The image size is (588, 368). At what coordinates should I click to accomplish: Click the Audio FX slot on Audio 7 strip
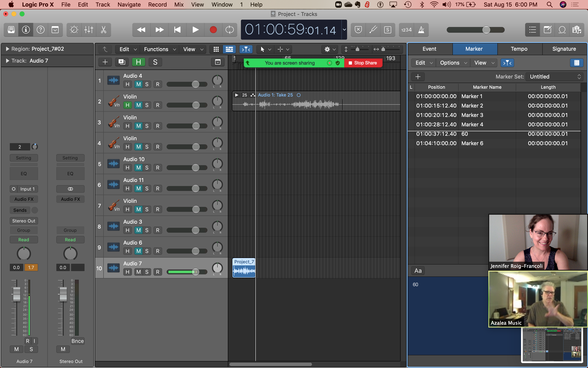[x=24, y=199]
